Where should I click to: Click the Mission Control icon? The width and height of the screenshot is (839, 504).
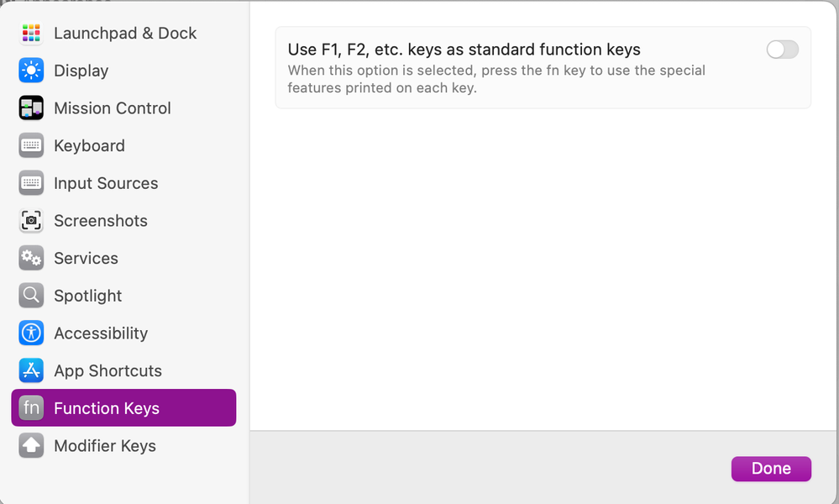point(31,108)
